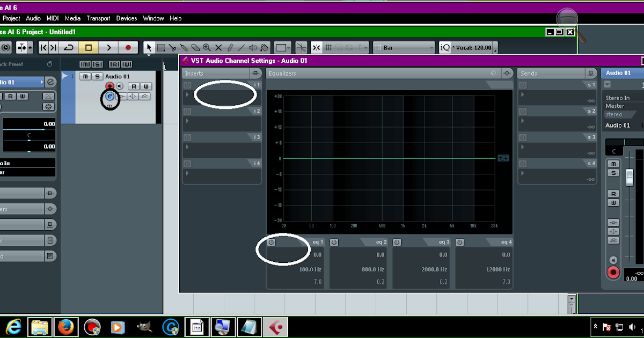This screenshot has height=338, width=644.
Task: Mute the Audio 01 track
Action: [x=85, y=76]
